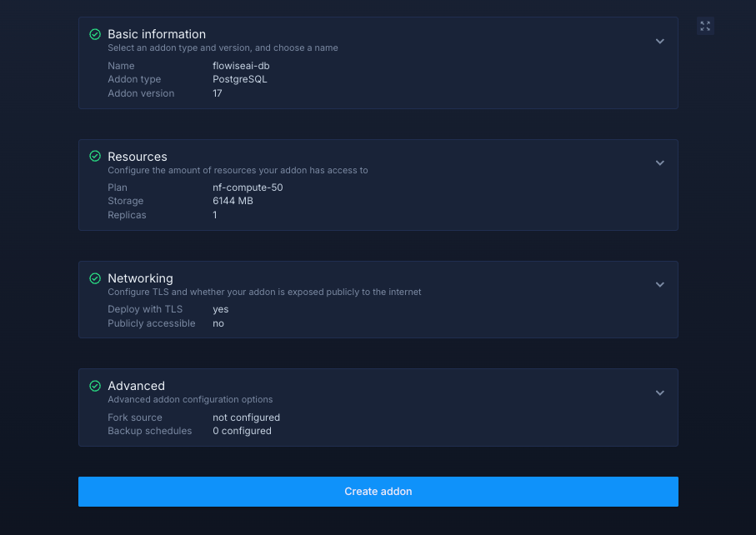This screenshot has width=756, height=535.
Task: Click the green checkmark beside Advanced
Action: [x=95, y=386]
